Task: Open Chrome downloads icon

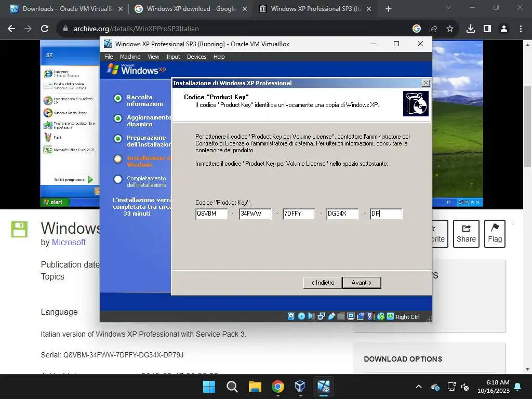Action: tap(471, 29)
